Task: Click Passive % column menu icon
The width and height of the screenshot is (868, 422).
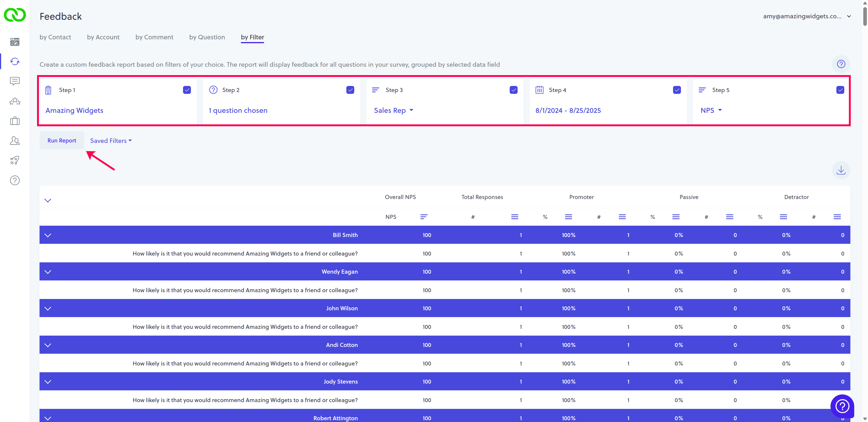Action: tap(676, 217)
